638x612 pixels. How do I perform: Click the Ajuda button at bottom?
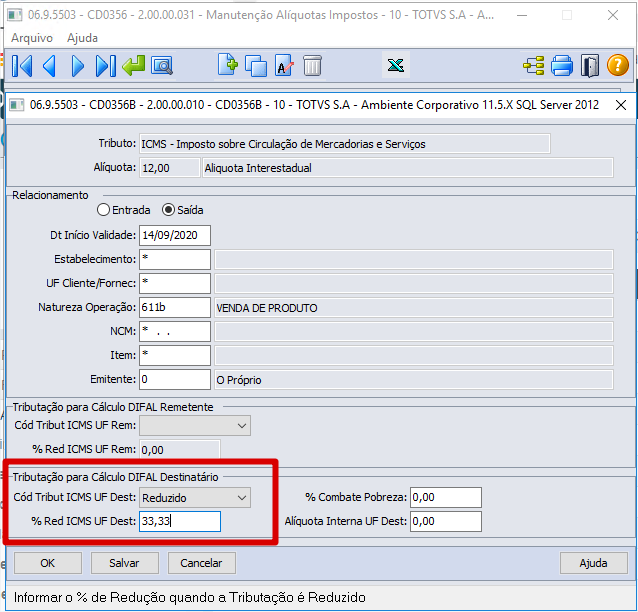[594, 563]
